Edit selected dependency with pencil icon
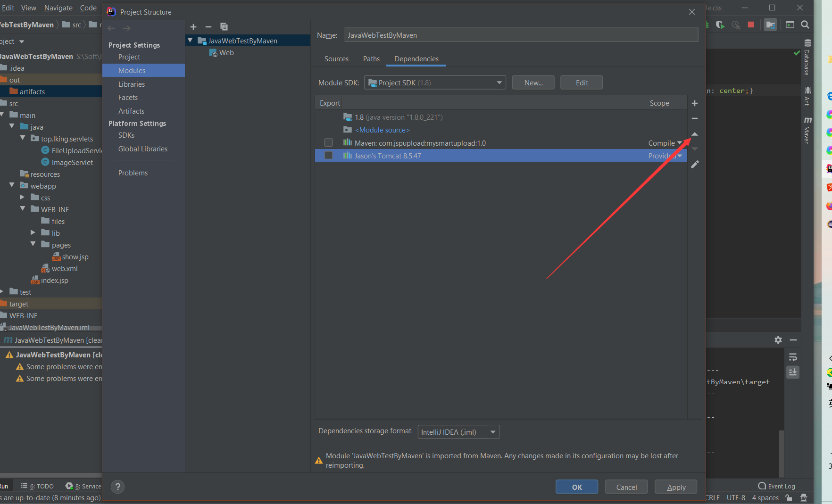Screen dimensions: 832x504 pyautogui.click(x=695, y=165)
